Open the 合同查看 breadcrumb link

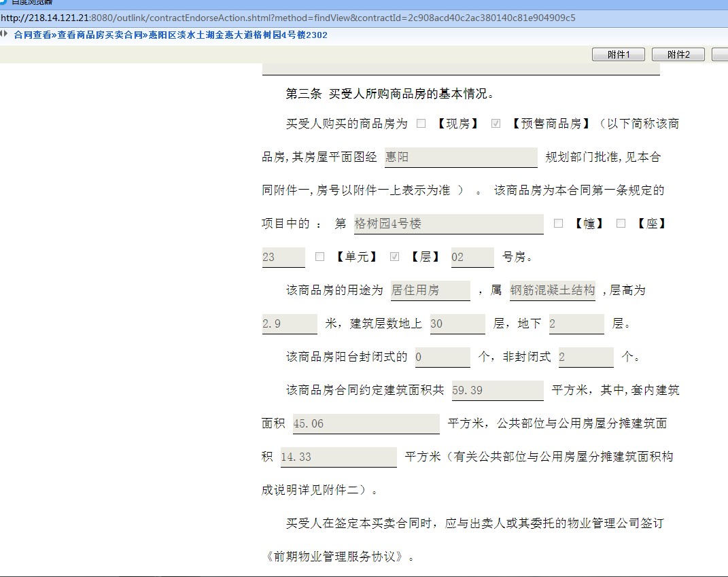point(33,35)
